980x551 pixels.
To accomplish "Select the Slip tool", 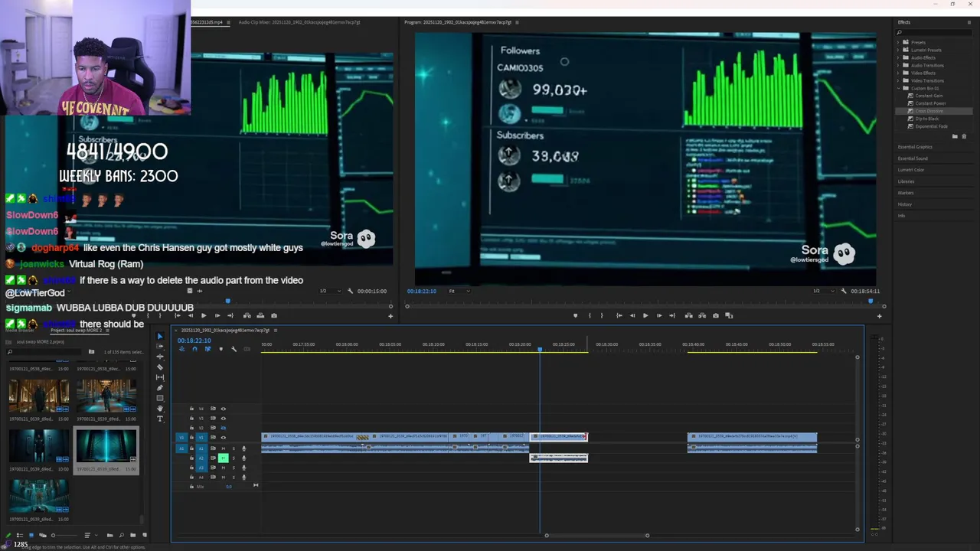I will tap(160, 377).
